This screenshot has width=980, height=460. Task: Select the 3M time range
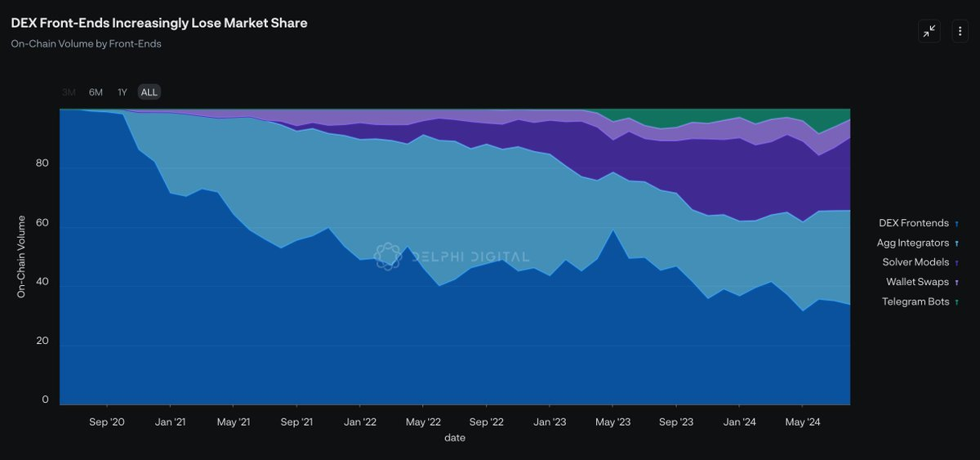click(x=69, y=92)
